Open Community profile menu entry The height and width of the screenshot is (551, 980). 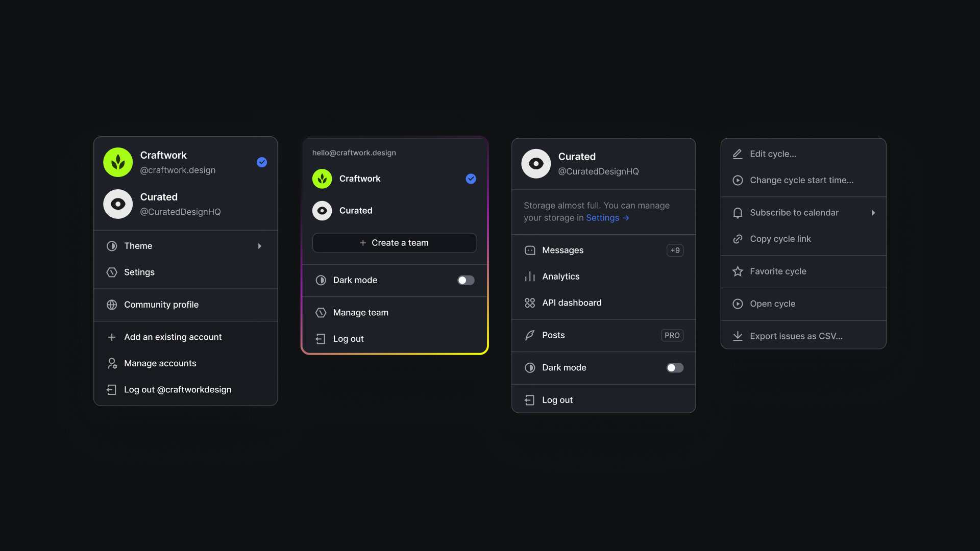[x=186, y=305]
